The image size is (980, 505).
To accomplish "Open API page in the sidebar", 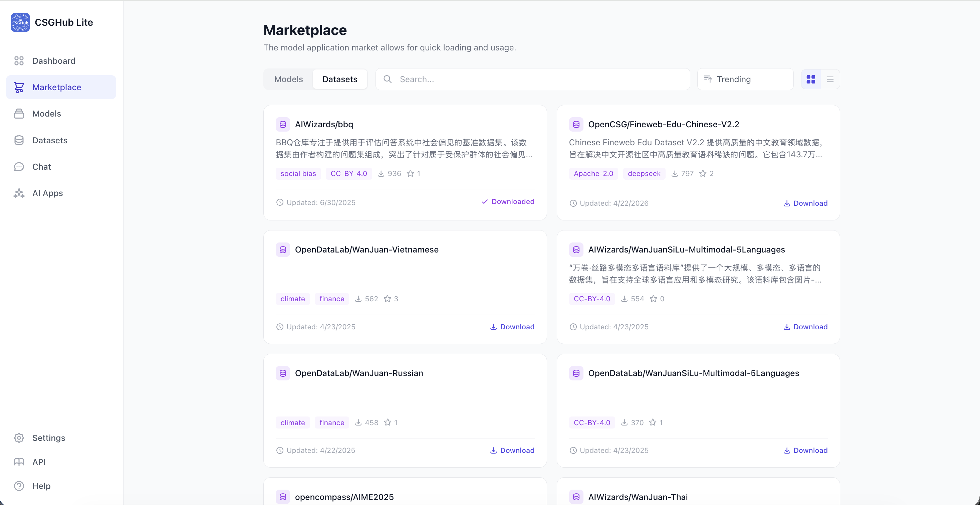I will [61, 462].
